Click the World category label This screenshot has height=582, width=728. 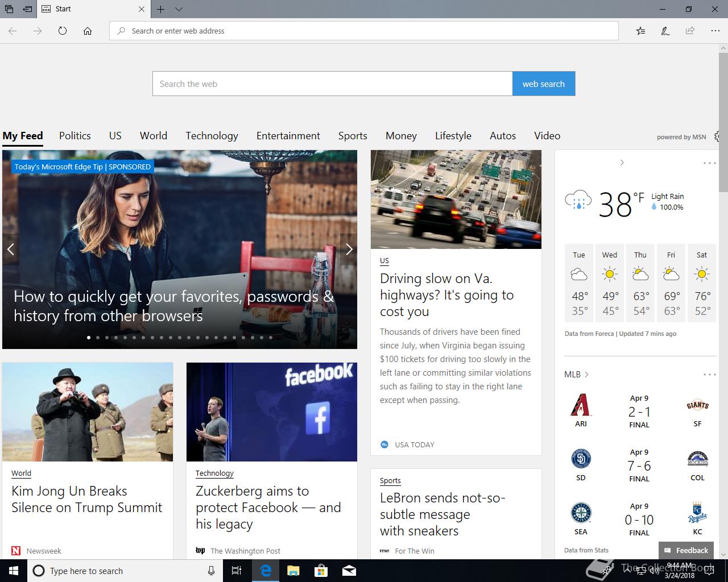[x=21, y=473]
